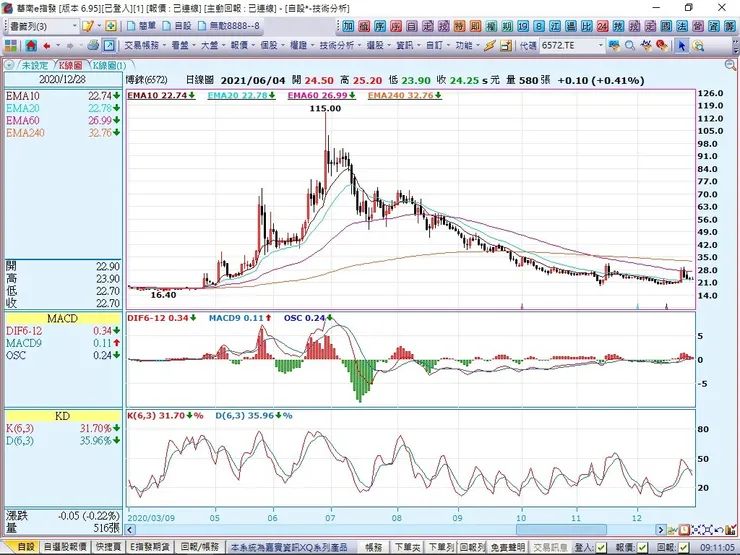Click the scrollbar right arrow below chart

[660, 530]
